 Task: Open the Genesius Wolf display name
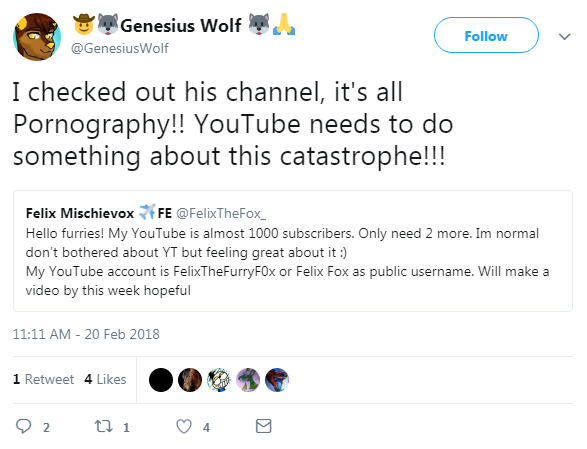[x=181, y=25]
